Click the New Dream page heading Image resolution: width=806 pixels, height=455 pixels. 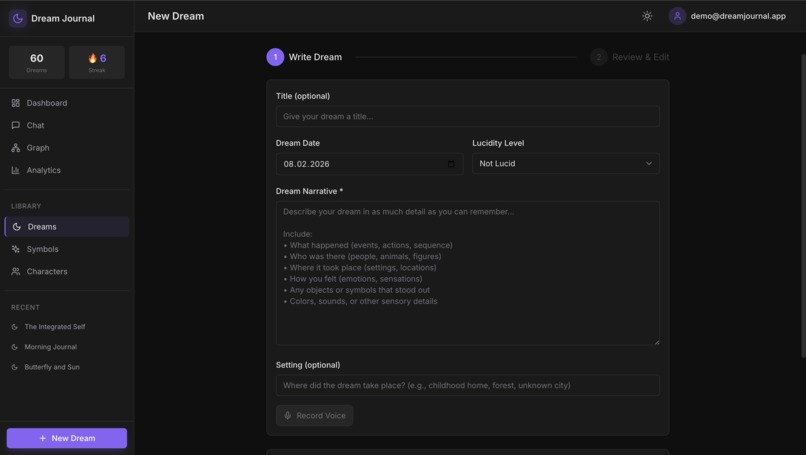point(176,16)
